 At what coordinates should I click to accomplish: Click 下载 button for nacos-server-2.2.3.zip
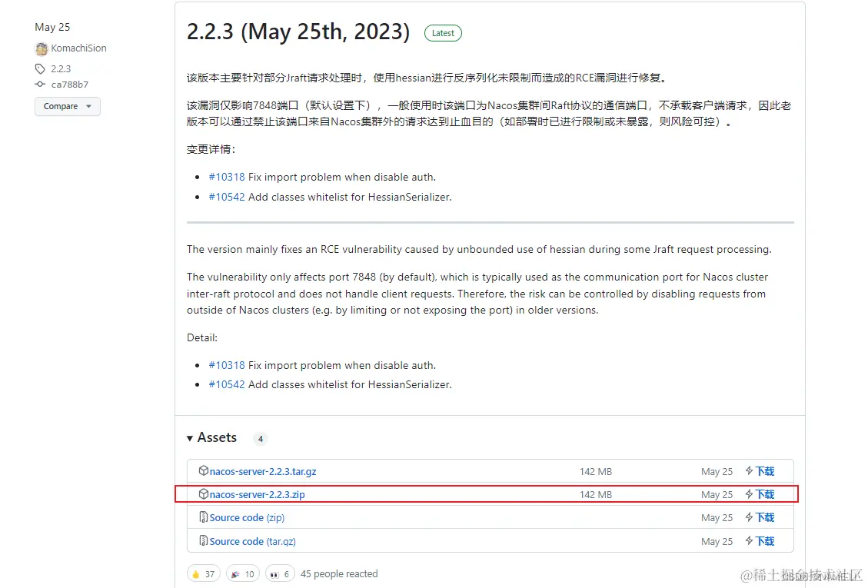765,494
